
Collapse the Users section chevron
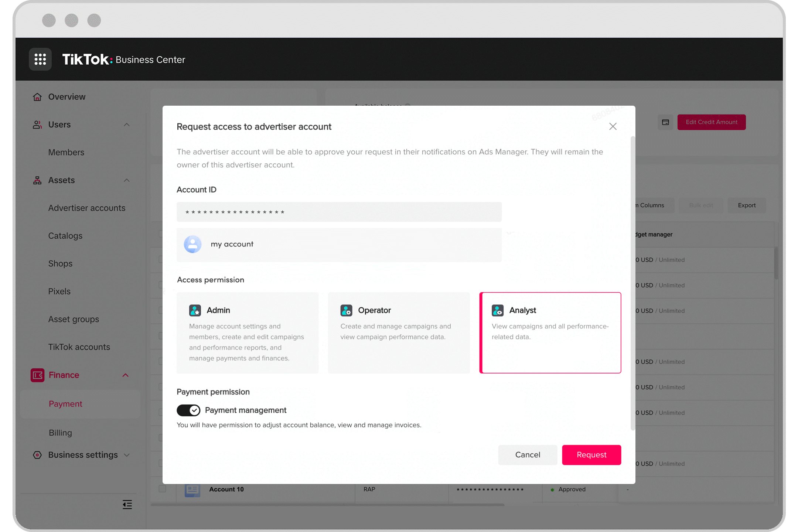(127, 125)
